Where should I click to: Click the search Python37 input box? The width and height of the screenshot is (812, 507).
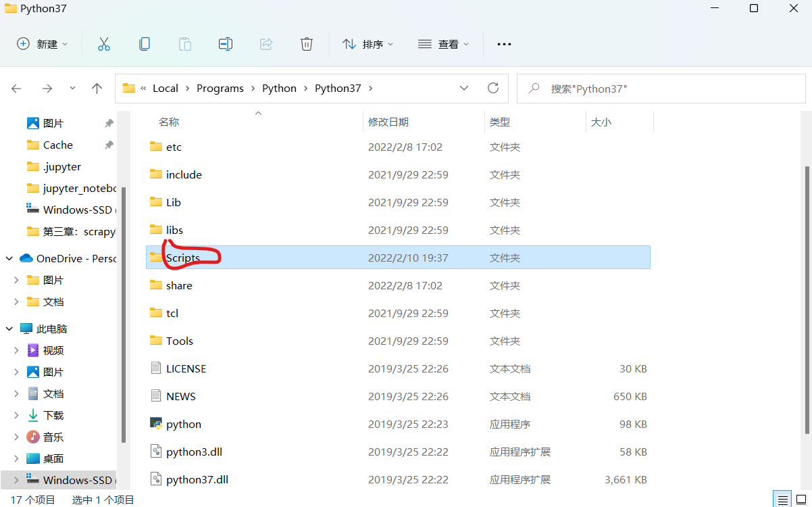tap(661, 89)
